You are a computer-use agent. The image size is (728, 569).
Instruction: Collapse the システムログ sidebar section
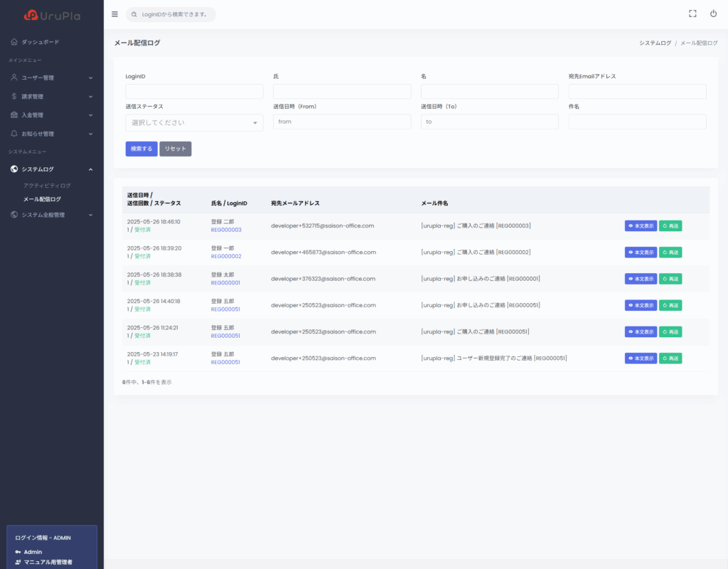[51, 169]
